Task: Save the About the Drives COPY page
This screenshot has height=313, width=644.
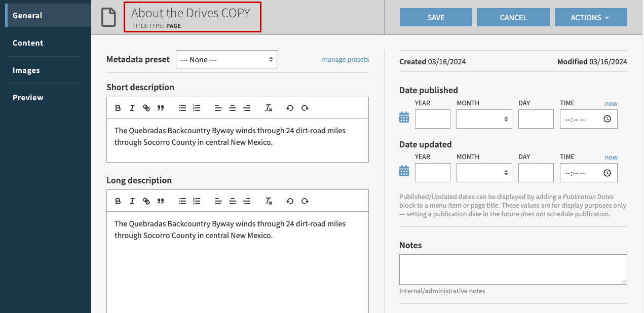Action: click(435, 17)
